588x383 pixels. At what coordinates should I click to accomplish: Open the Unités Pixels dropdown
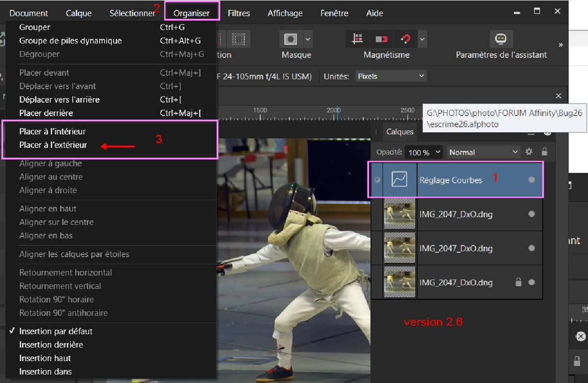coord(391,76)
